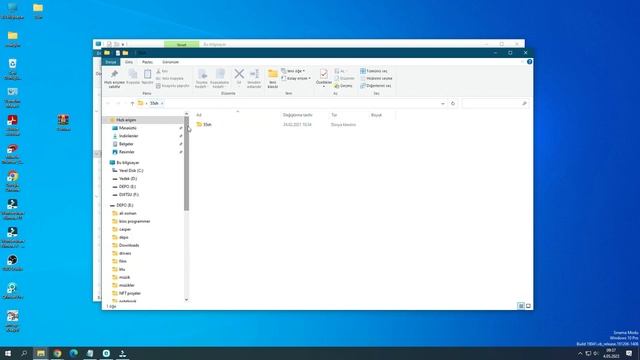Click the Windows Start button
Viewport: 640px width, 360px height.
8,353
